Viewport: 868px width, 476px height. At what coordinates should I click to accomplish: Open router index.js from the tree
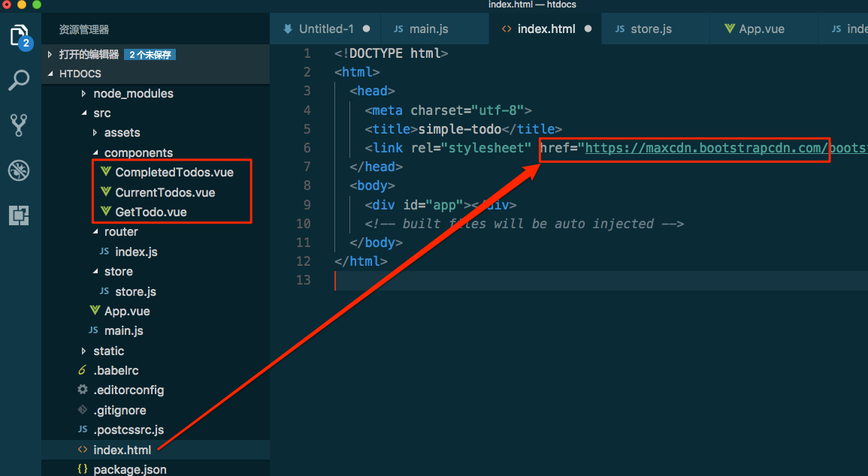[136, 252]
